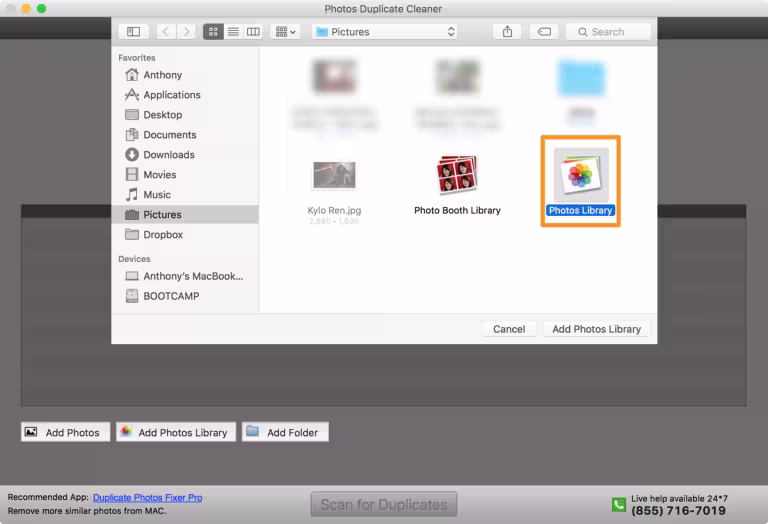768x524 pixels.
Task: Open Duplicate Photos Fixer Pro link
Action: [147, 498]
